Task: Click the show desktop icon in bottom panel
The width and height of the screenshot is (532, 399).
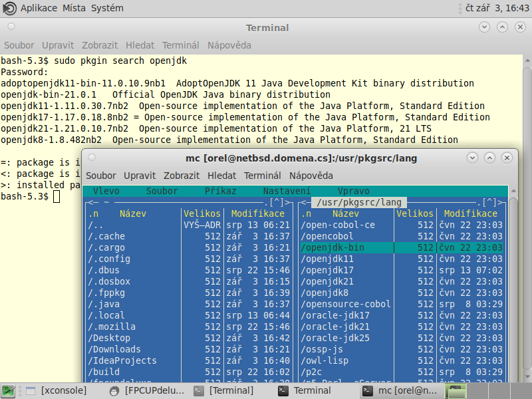Action: pyautogui.click(x=8, y=391)
